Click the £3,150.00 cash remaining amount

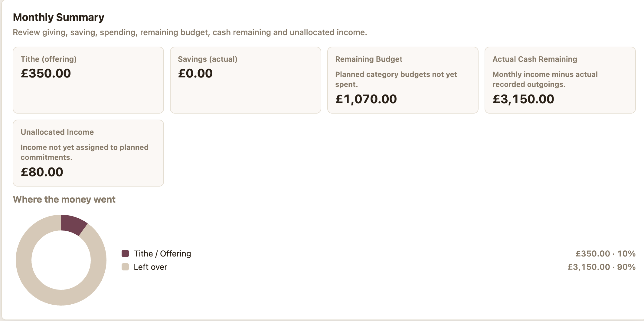tap(523, 99)
